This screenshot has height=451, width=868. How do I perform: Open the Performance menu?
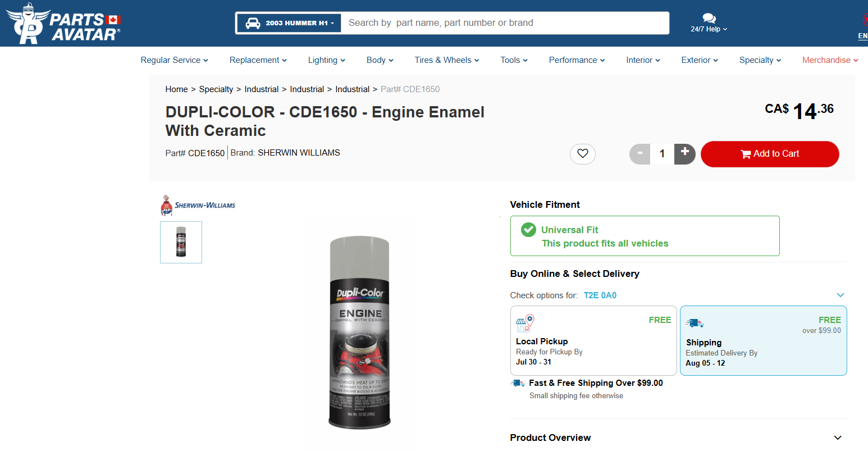coord(577,60)
